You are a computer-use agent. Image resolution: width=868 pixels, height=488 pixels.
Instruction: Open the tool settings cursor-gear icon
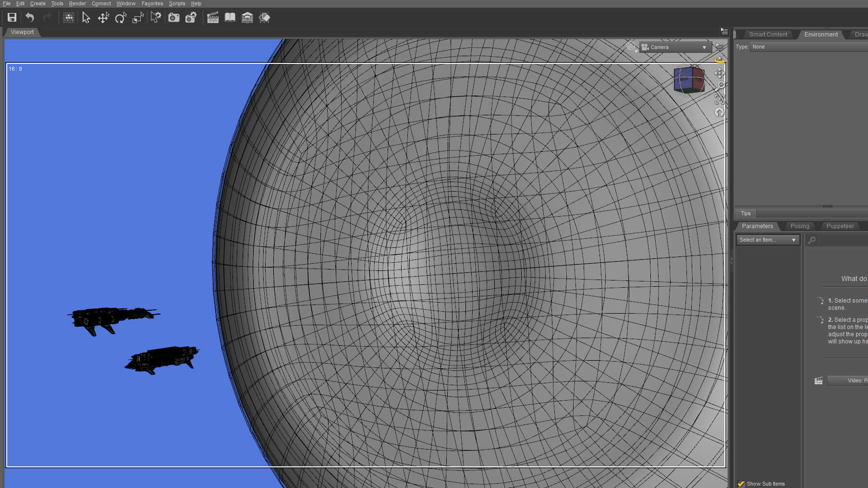pos(156,18)
